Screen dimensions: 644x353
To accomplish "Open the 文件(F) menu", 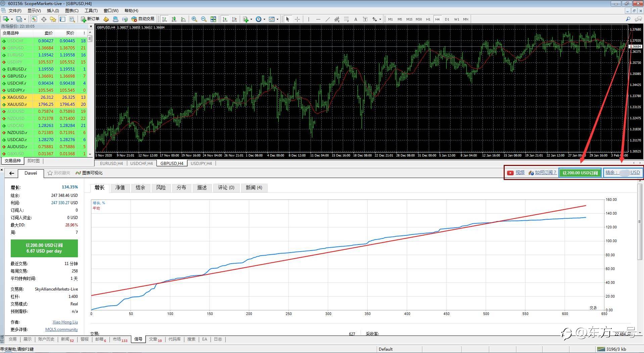I will click(15, 11).
